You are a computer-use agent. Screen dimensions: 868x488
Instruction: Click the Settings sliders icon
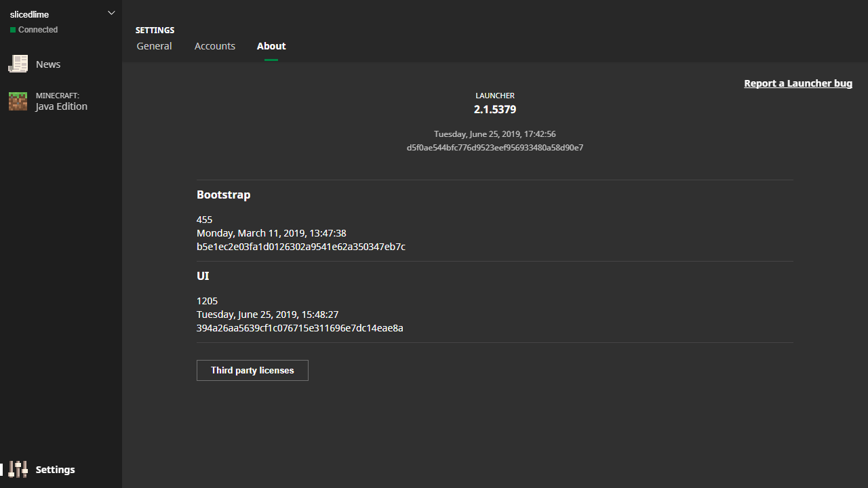[x=18, y=469]
